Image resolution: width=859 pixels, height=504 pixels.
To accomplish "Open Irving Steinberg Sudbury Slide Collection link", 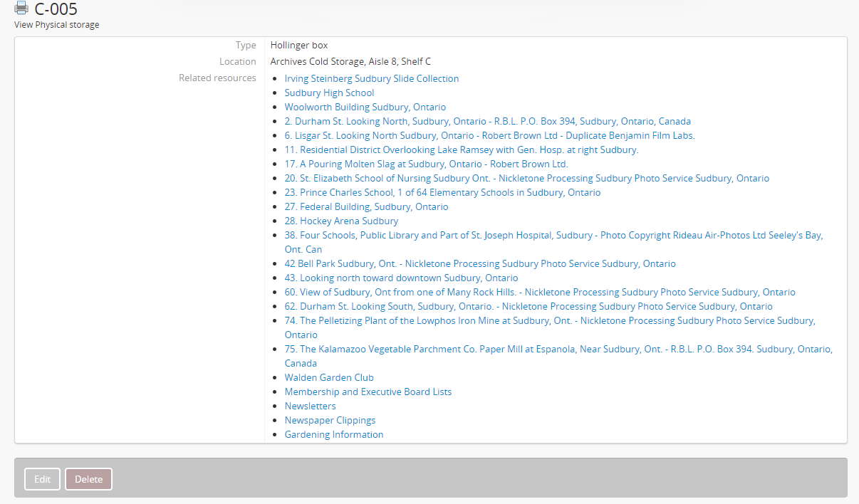I will pos(371,78).
